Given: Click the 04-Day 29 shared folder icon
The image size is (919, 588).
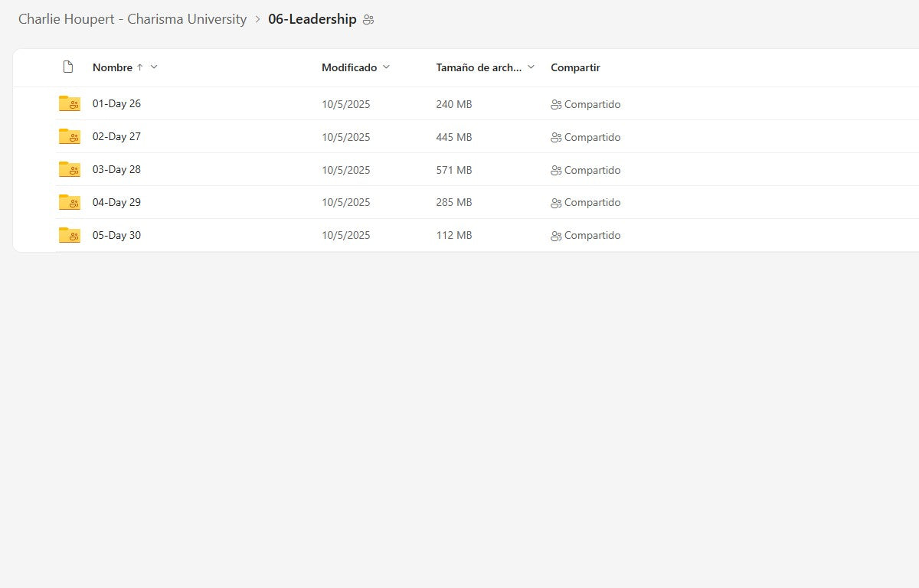Looking at the screenshot, I should pyautogui.click(x=69, y=203).
